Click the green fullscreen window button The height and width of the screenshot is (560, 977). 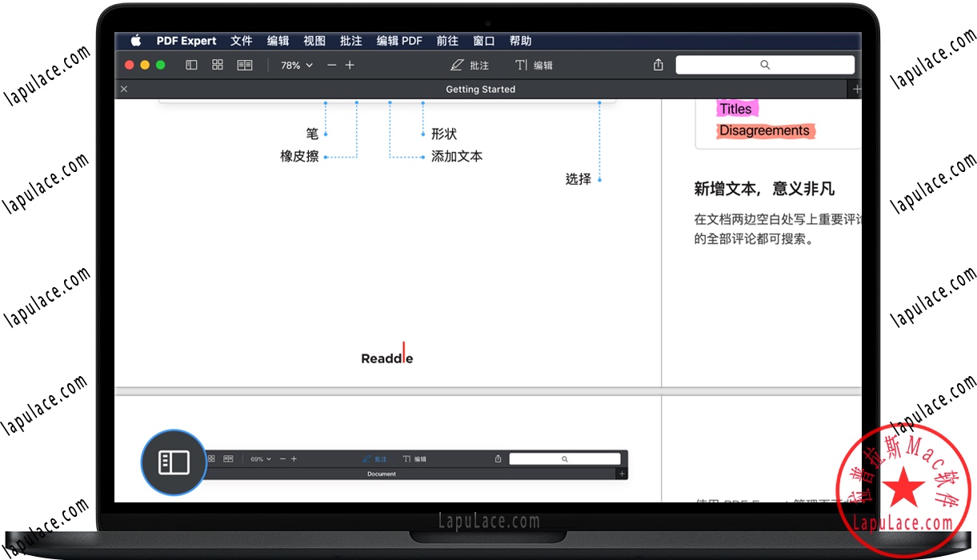point(160,65)
